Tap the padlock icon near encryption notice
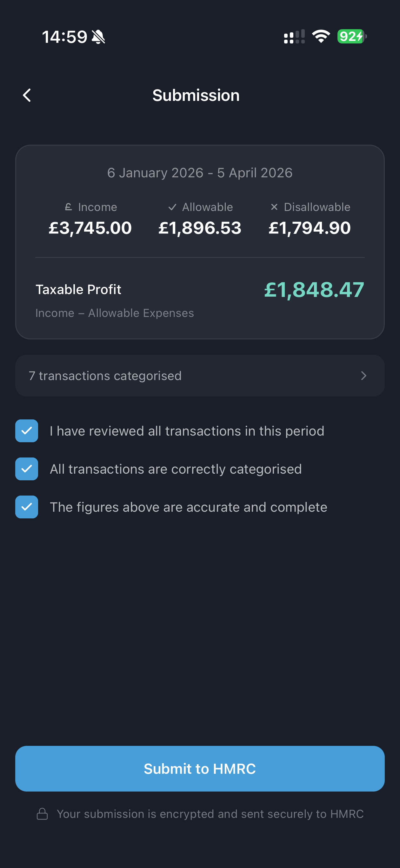The height and width of the screenshot is (868, 400). coord(42,814)
